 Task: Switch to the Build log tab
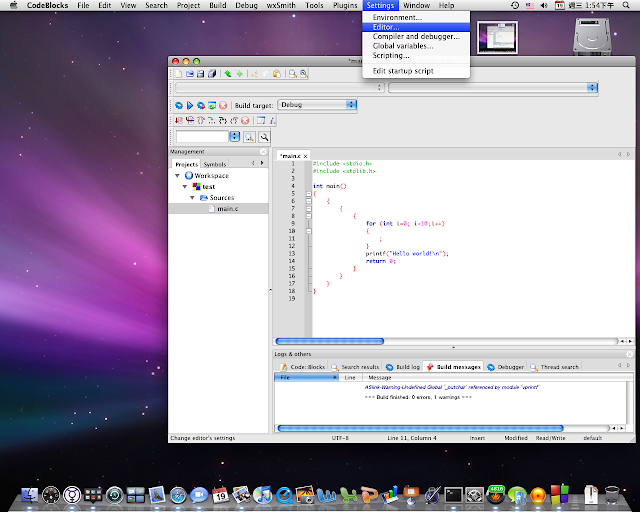coord(402,367)
